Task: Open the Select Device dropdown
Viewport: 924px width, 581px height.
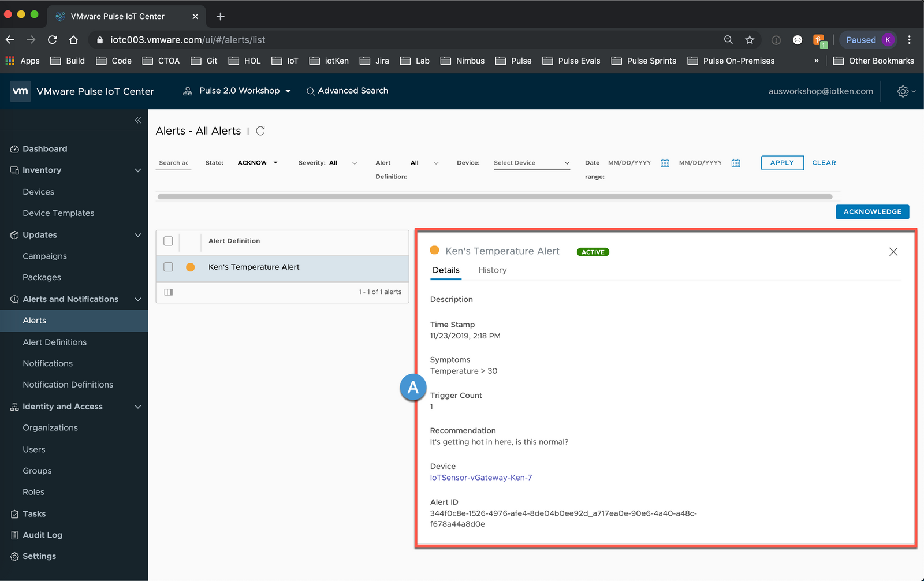Action: click(531, 163)
